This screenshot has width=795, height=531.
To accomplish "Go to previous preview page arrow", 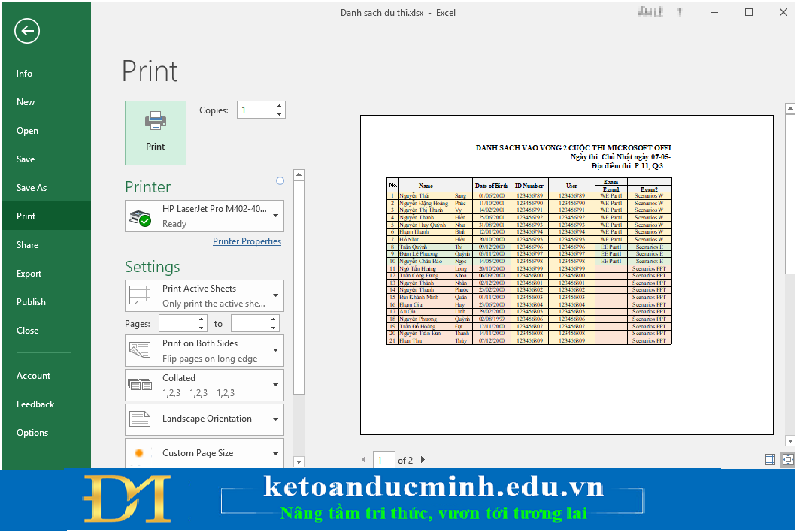I will click(x=364, y=460).
